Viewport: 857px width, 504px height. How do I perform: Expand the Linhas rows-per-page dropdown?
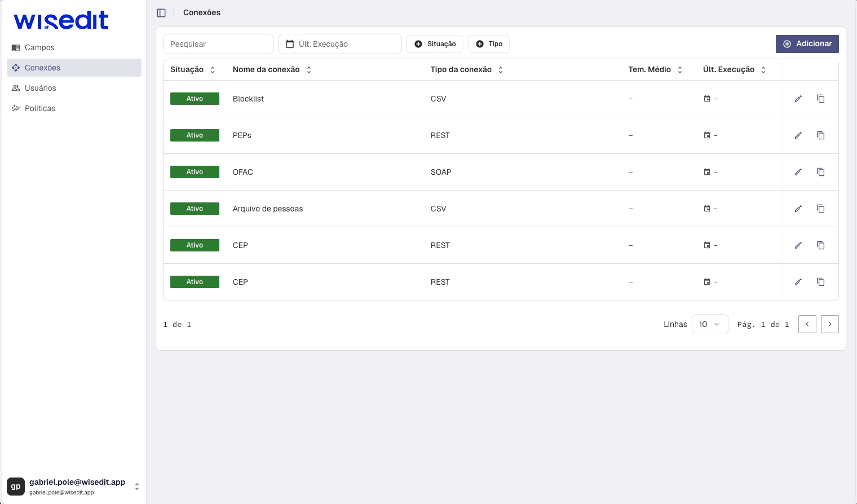point(709,324)
